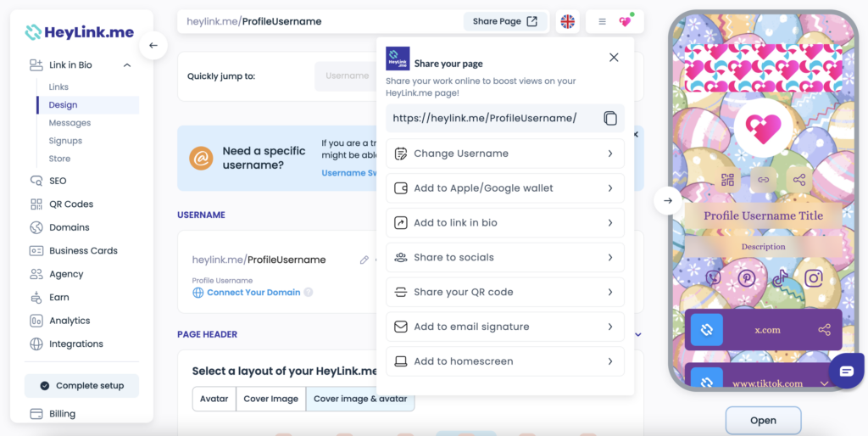Open Billing in sidebar
This screenshot has width=868, height=436.
click(x=52, y=414)
